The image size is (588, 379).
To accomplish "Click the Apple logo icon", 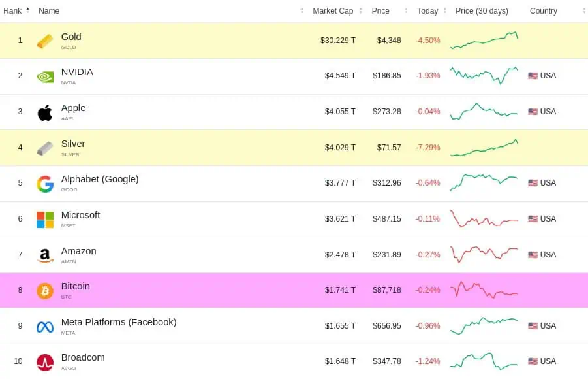I will (45, 112).
